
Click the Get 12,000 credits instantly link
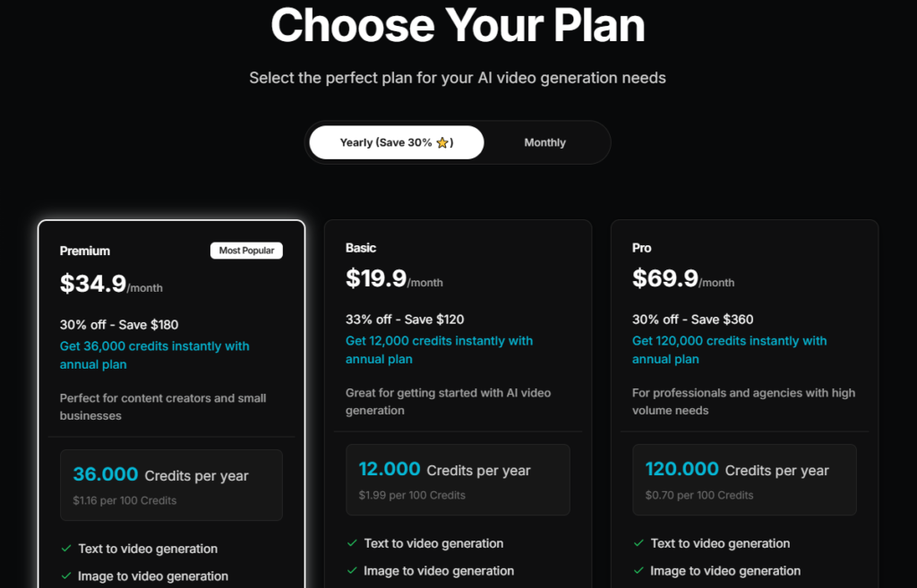click(x=439, y=350)
